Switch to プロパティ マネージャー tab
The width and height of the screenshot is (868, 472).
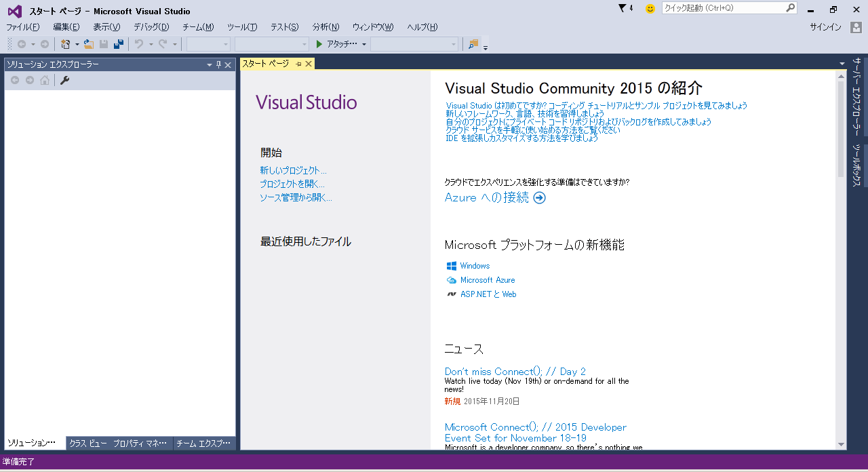(x=140, y=444)
